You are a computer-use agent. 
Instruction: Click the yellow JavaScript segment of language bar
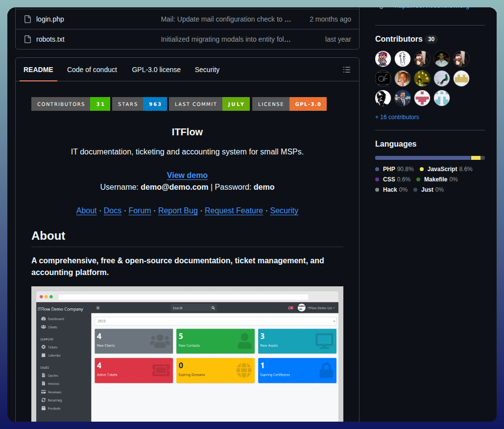click(x=476, y=158)
